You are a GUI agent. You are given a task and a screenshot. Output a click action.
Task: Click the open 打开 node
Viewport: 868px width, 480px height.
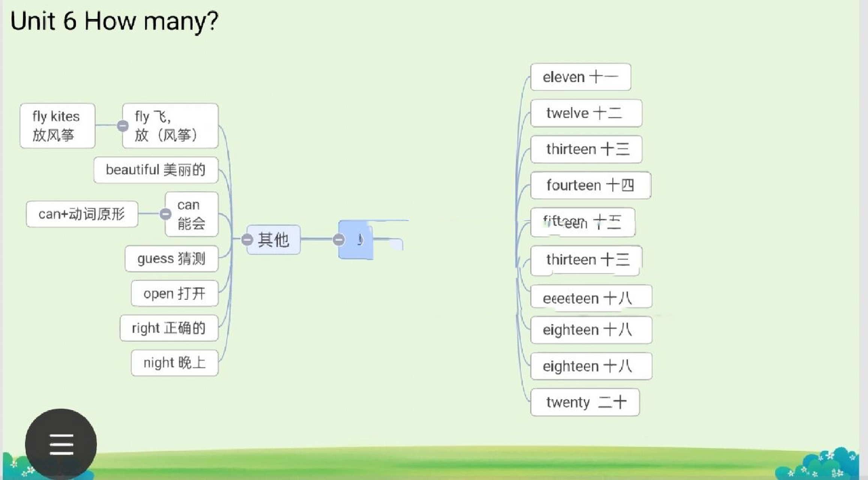coord(174,294)
